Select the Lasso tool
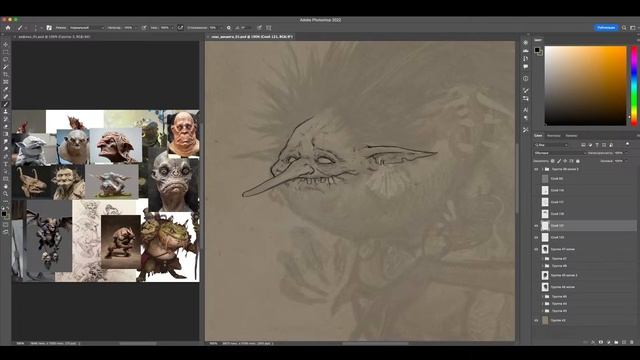 click(x=6, y=60)
